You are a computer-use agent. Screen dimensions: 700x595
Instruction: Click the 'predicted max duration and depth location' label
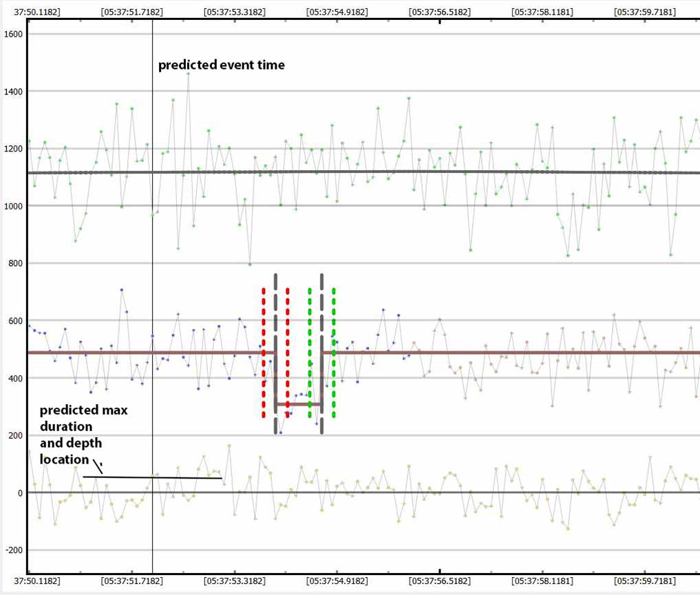pos(84,435)
